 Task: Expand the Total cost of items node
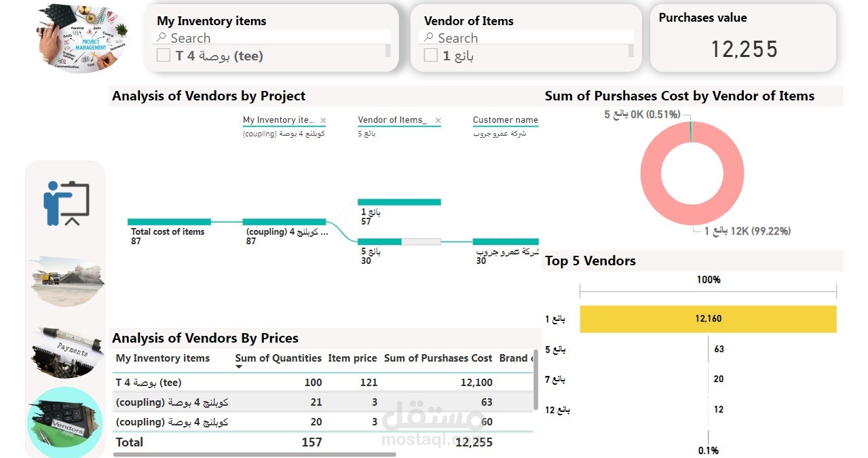pos(169,222)
